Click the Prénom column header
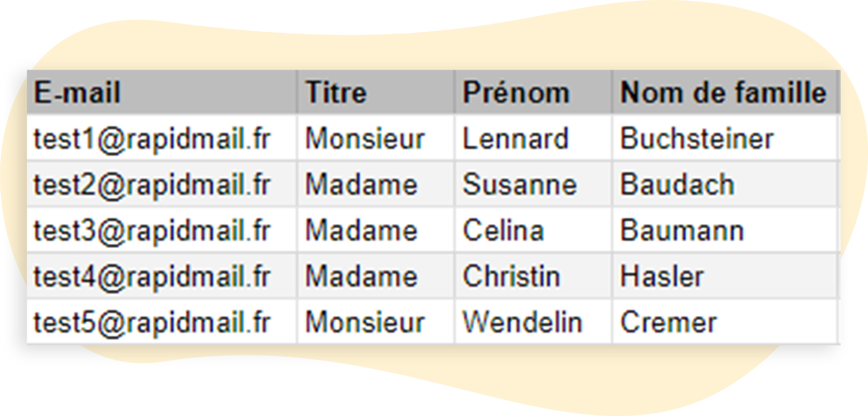This screenshot has height=416, width=868. click(x=516, y=92)
